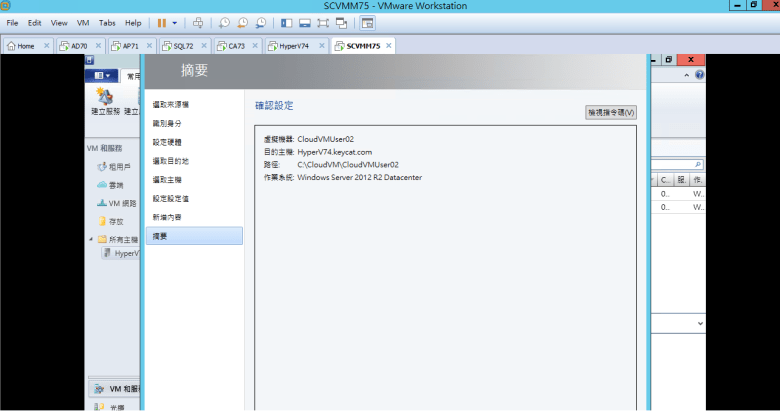
Task: Open the power options dropdown arrow
Action: point(175,22)
